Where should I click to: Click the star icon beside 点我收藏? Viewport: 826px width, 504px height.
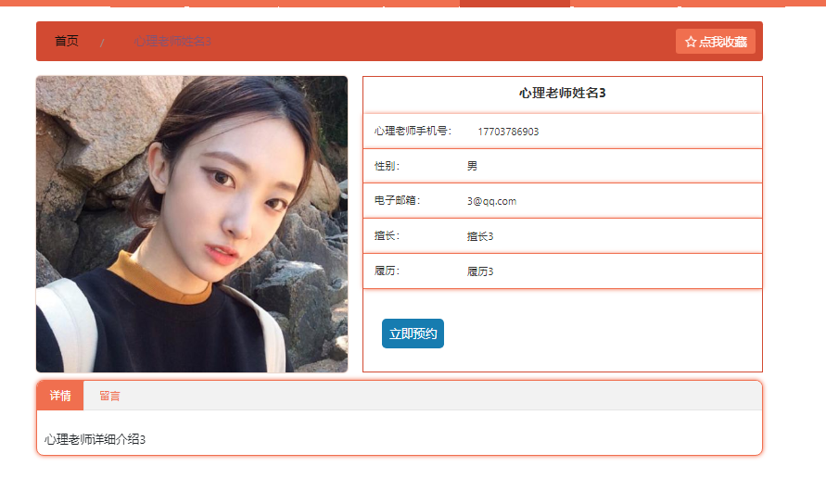point(691,42)
